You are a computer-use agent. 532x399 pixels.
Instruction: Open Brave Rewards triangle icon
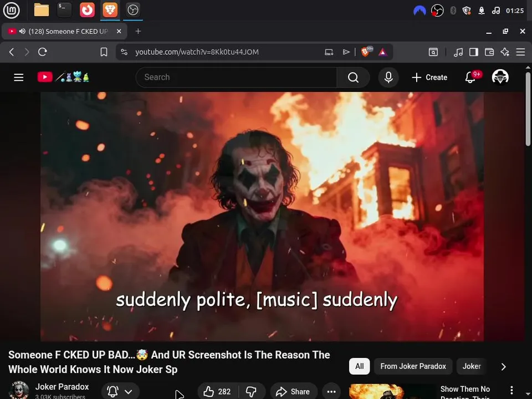[x=383, y=52]
